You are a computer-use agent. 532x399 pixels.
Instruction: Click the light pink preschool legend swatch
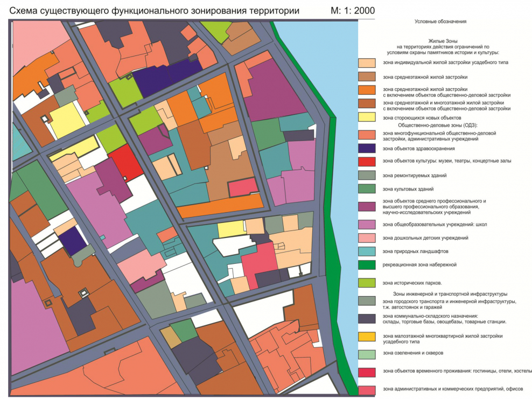[367, 237]
